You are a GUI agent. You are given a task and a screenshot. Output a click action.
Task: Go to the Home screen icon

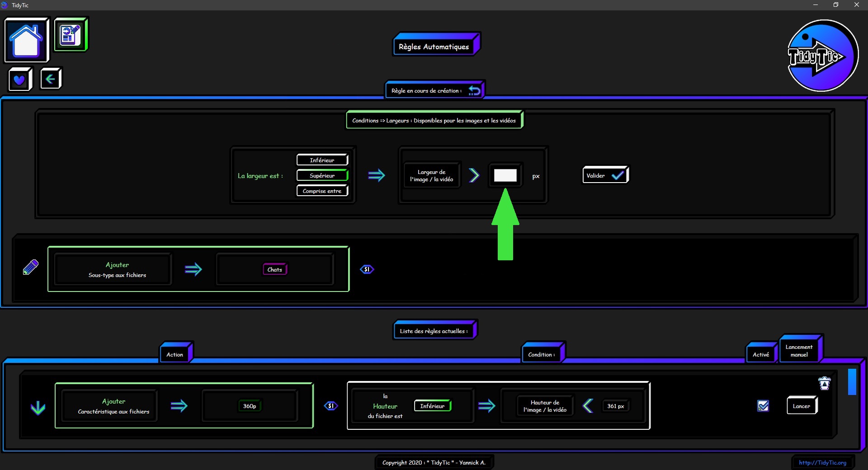click(x=26, y=40)
